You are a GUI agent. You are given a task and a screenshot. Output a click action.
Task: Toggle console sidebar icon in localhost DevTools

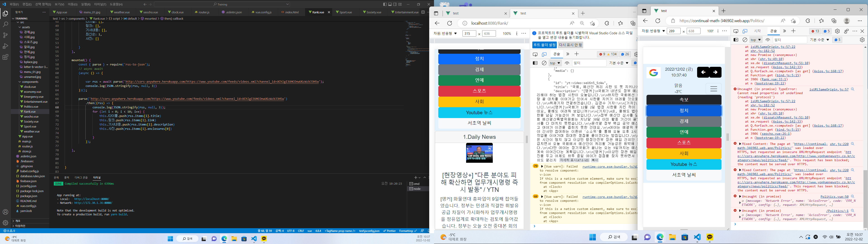535,63
